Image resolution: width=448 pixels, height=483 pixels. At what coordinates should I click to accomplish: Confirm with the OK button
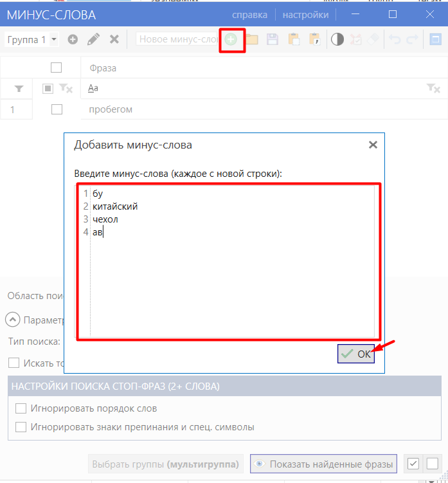(x=356, y=354)
